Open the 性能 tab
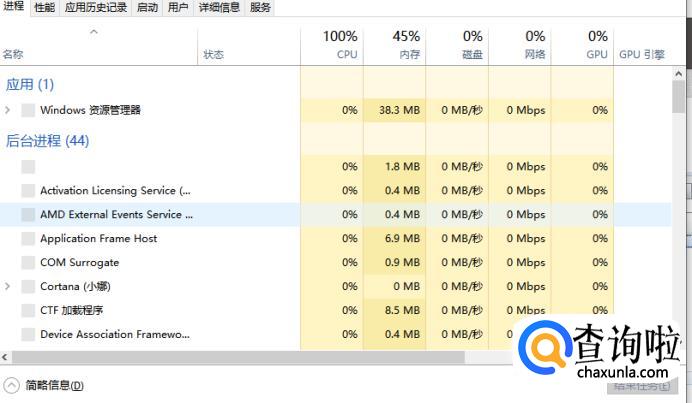This screenshot has width=692, height=403. tap(45, 8)
